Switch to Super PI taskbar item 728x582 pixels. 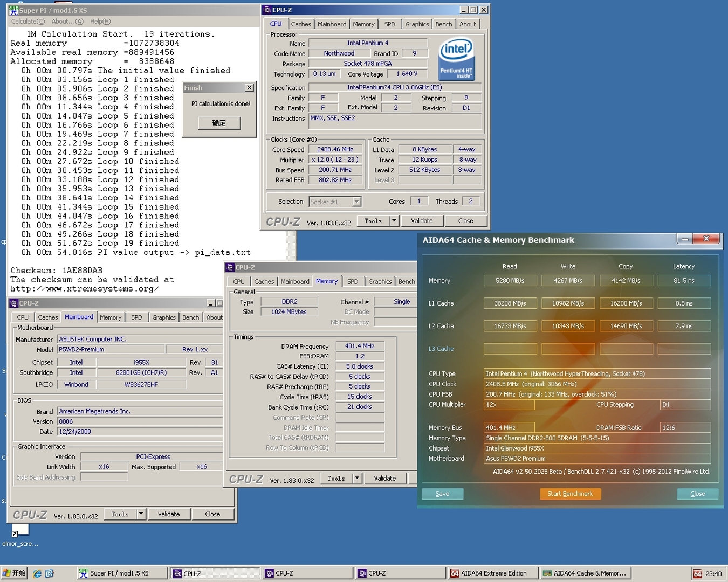coord(122,573)
